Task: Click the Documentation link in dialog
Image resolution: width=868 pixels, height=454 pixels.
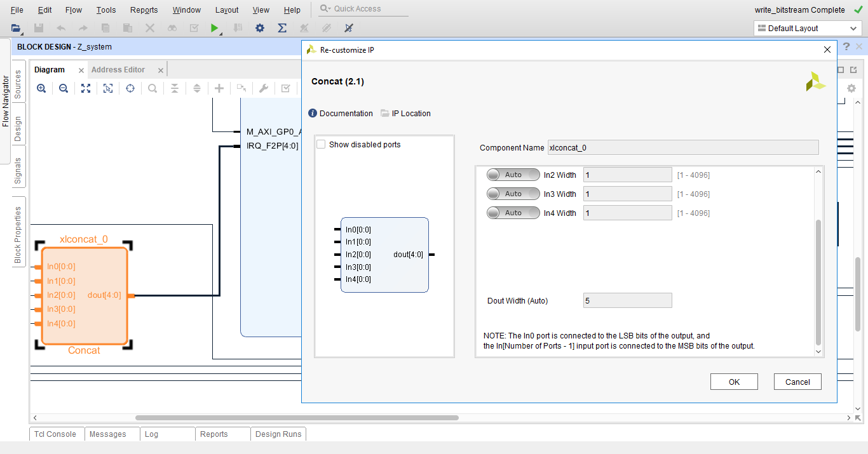Action: (x=346, y=114)
